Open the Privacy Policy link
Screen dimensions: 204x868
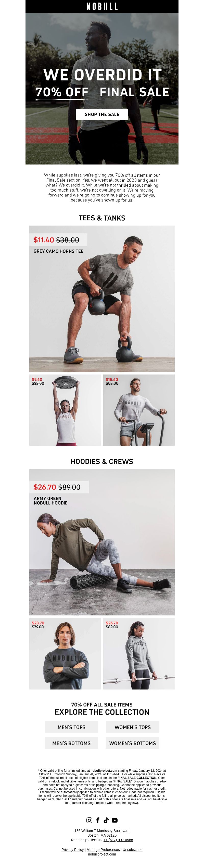click(x=72, y=849)
